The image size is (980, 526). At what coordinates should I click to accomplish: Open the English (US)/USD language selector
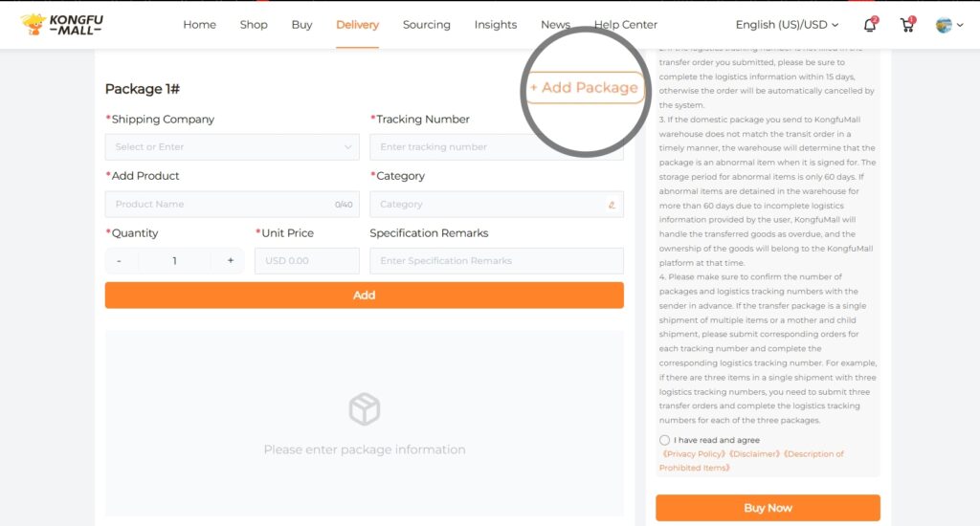pos(786,25)
